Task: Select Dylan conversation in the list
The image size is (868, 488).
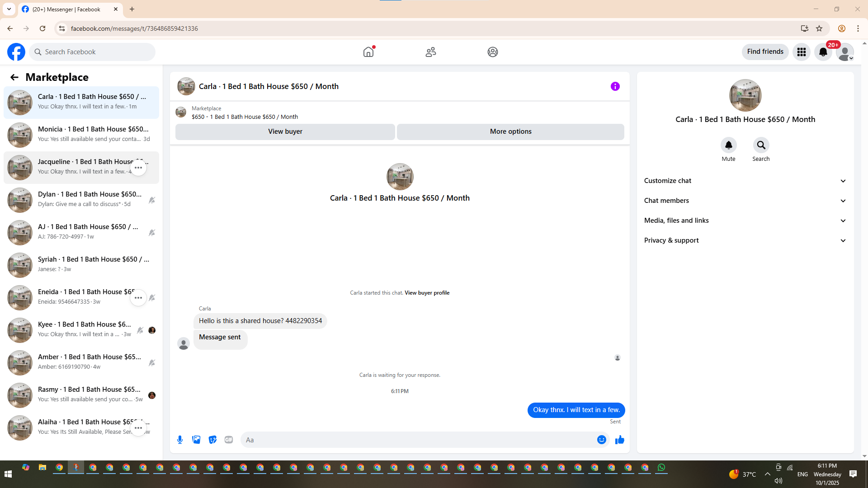Action: (x=81, y=200)
